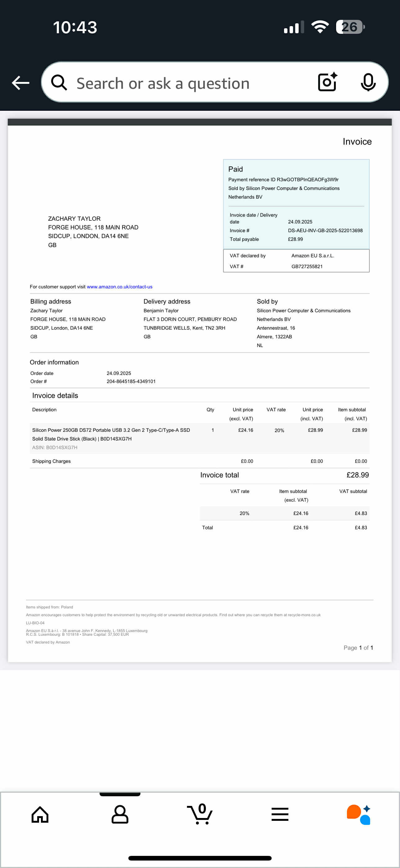
Task: Tap the battery level indicator
Action: 350,27
